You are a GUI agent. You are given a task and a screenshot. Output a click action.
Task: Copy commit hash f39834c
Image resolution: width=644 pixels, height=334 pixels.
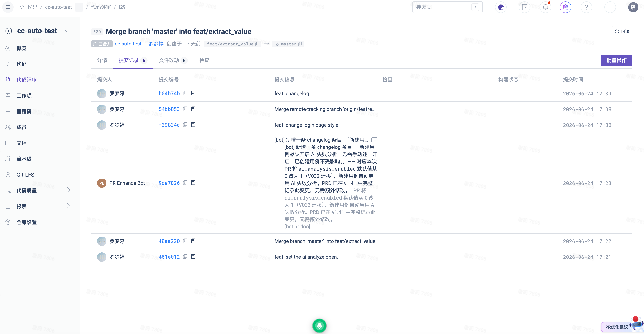[185, 125]
